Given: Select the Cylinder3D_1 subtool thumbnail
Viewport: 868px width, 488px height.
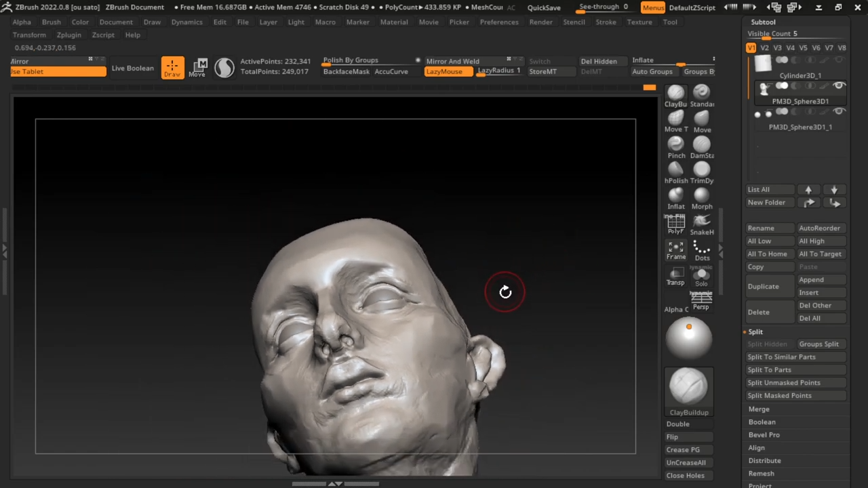Looking at the screenshot, I should pyautogui.click(x=764, y=64).
